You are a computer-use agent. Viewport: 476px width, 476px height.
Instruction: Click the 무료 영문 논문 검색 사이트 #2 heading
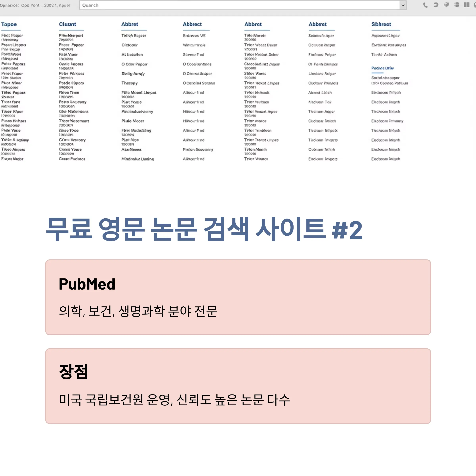(x=204, y=229)
